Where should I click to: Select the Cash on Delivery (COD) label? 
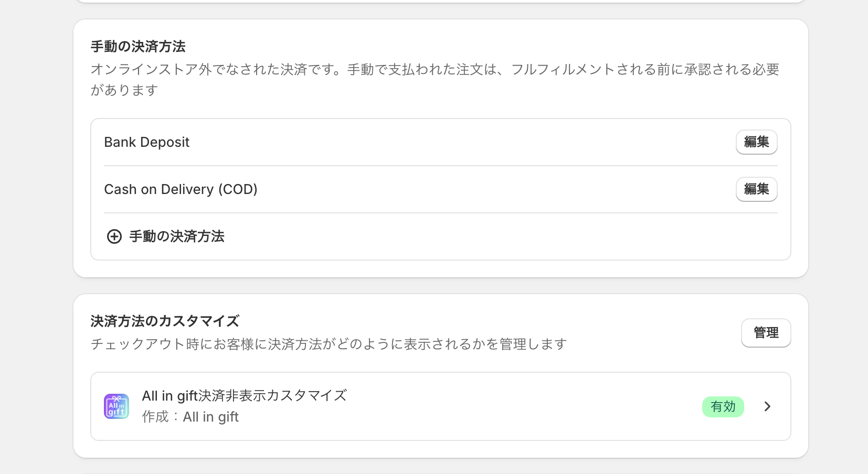pyautogui.click(x=181, y=189)
